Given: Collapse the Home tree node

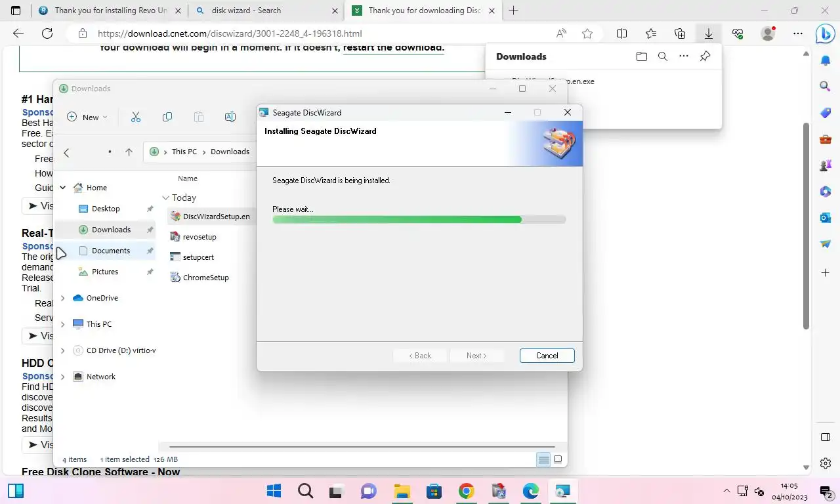Looking at the screenshot, I should pos(63,188).
